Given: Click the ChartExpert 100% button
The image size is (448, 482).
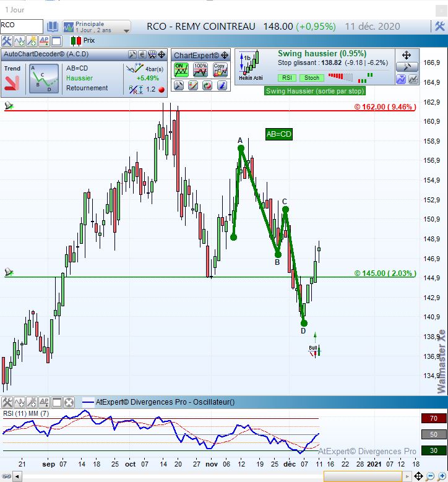Looking at the screenshot, I should [x=200, y=70].
